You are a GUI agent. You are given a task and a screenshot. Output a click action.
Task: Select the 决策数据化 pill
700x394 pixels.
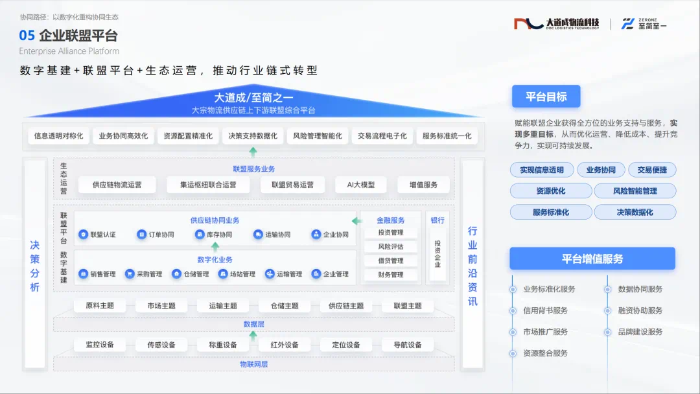click(x=635, y=212)
